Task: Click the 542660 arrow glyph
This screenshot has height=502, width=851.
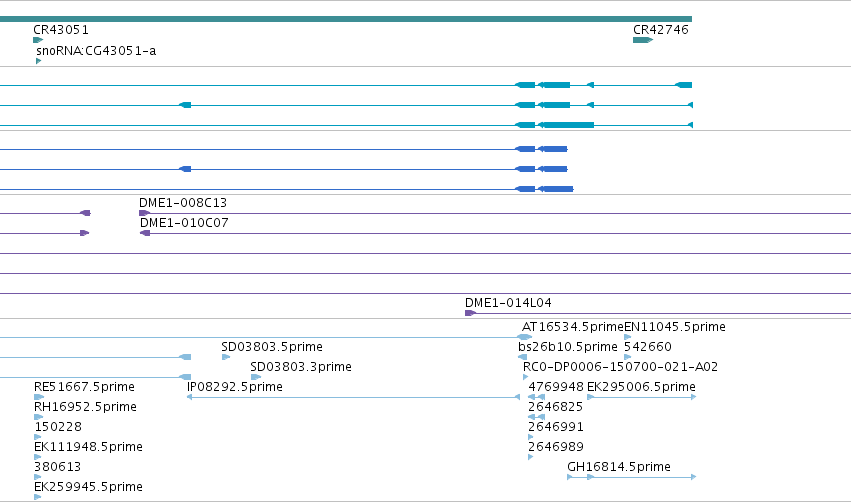Action: (x=628, y=357)
